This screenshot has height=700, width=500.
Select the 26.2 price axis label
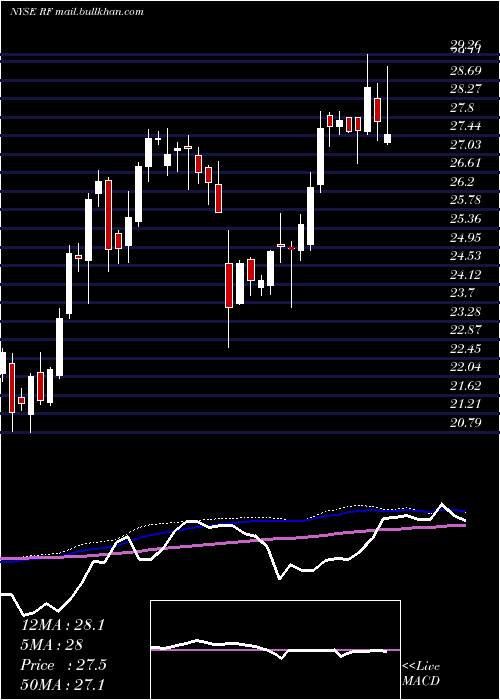click(462, 182)
